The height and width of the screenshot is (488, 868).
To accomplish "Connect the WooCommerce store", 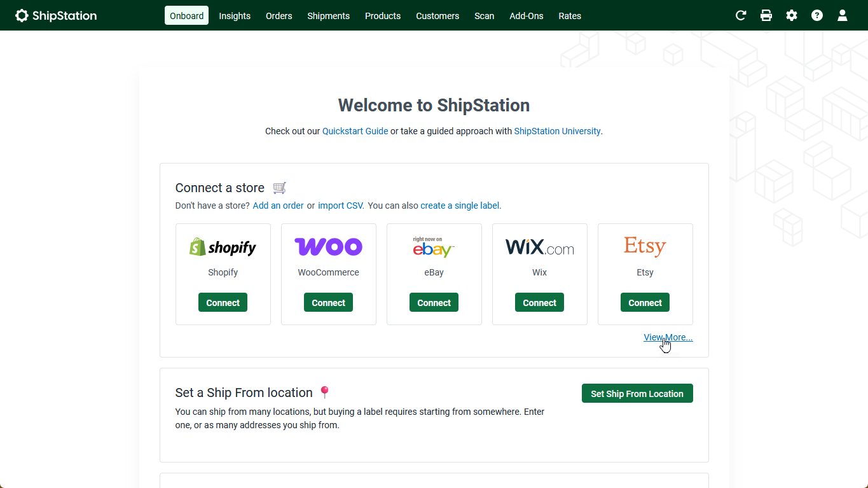I will [328, 303].
